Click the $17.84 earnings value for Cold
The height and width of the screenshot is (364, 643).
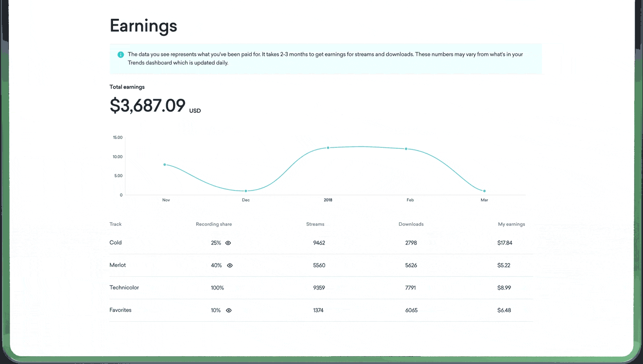pyautogui.click(x=504, y=243)
